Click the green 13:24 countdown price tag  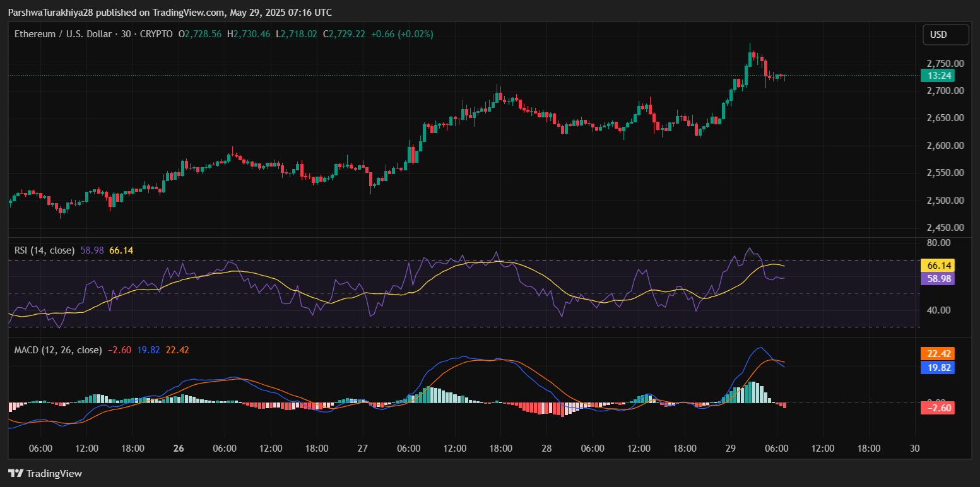coord(937,76)
